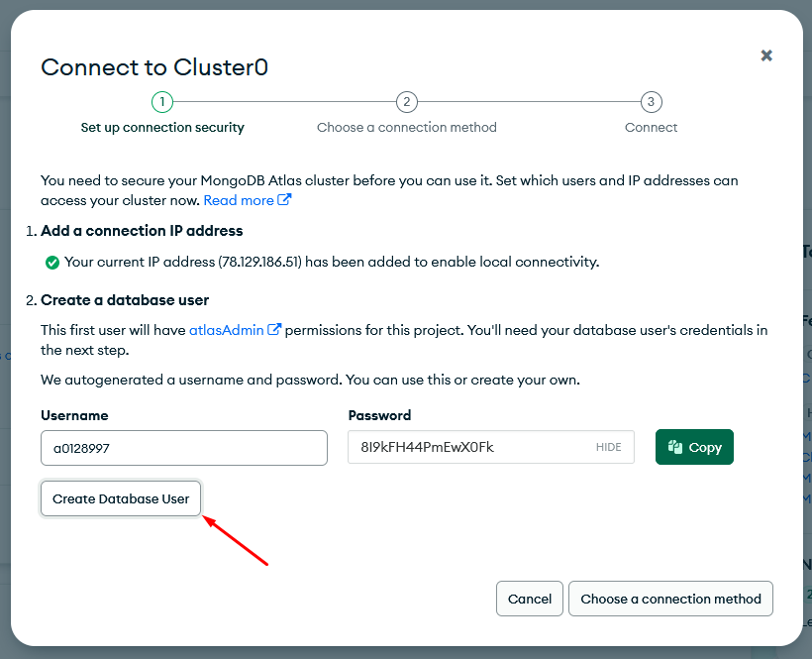Select step 2 circle in the stepper
This screenshot has width=812, height=659.
pyautogui.click(x=406, y=101)
